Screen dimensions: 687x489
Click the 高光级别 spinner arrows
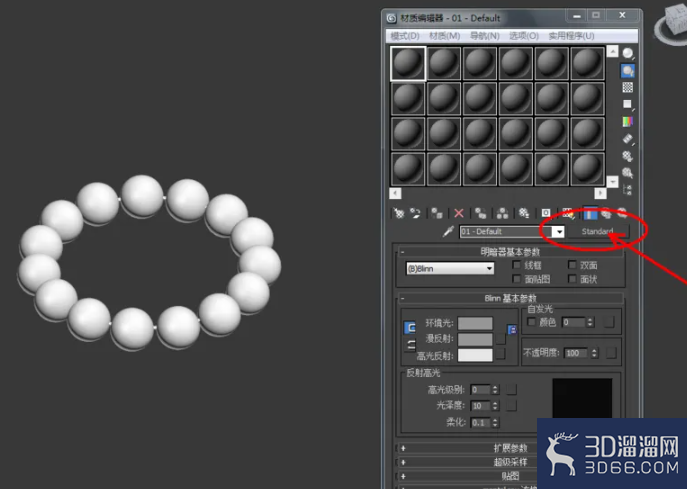(x=495, y=390)
